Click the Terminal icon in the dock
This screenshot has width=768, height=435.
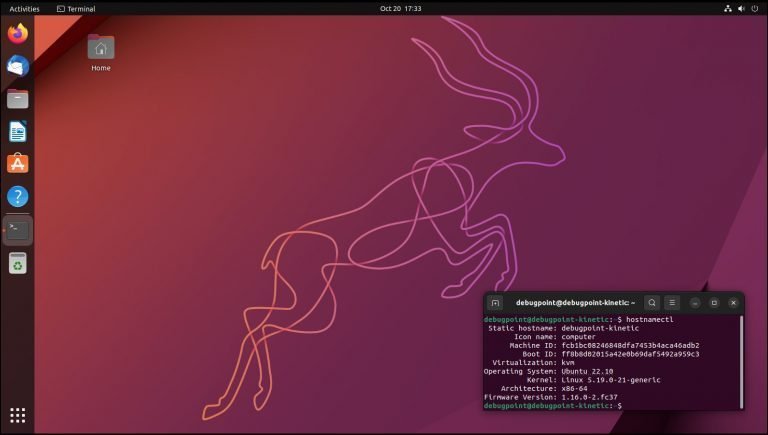(18, 230)
